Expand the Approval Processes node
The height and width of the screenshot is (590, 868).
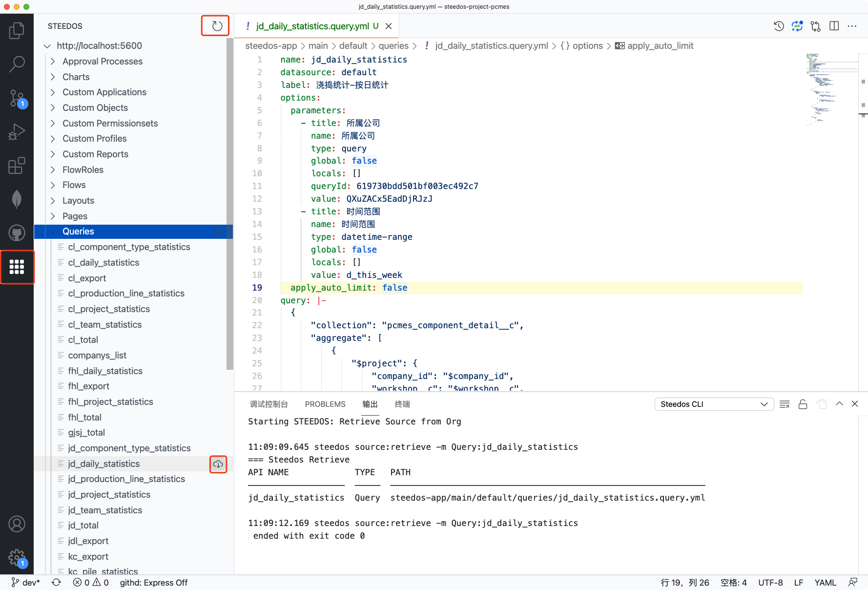pyautogui.click(x=53, y=62)
